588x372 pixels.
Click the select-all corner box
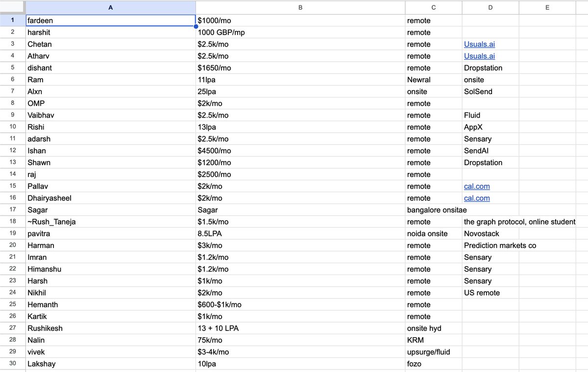[13, 7]
